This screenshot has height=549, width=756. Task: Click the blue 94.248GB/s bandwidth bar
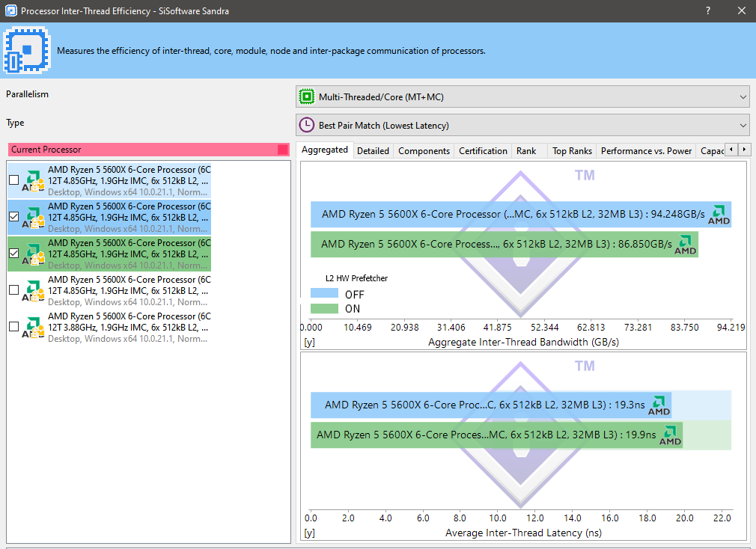[x=521, y=215]
